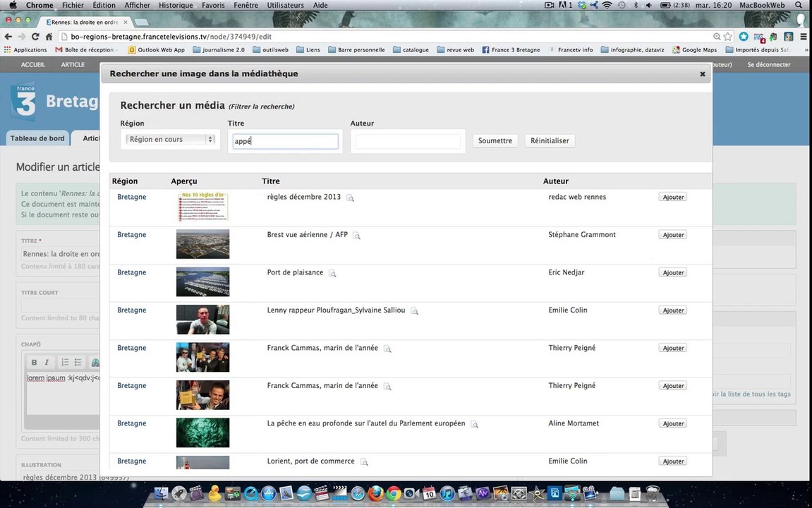Viewport: 812px width, 508px height.
Task: Open 'Boîte de réception' Gmail bookmark
Action: coord(85,50)
